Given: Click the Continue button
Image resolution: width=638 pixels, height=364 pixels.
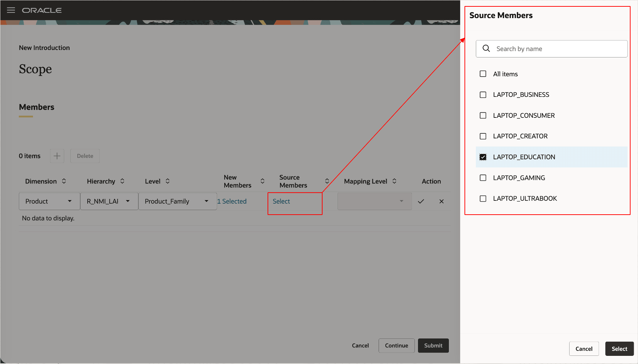Looking at the screenshot, I should 396,346.
